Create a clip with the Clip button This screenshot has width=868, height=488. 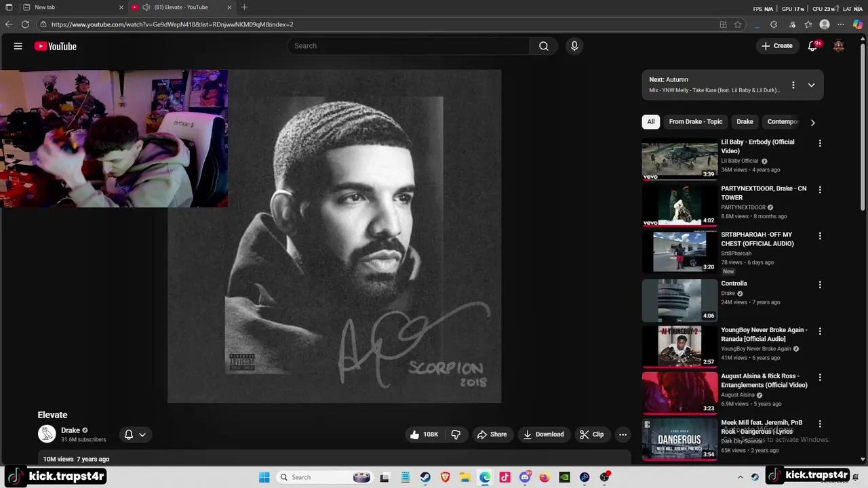coord(591,434)
